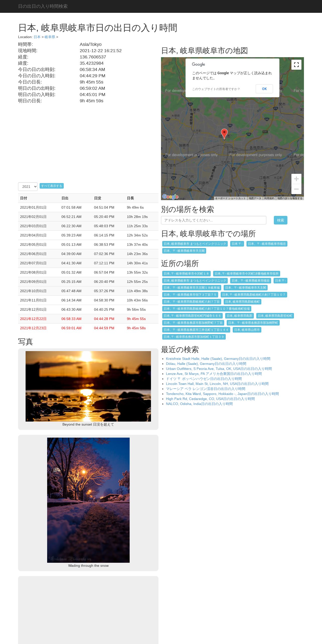Open Kreisfreie Stadt Halle recent search link
Image resolution: width=322 pixels, height=644 pixels.
click(218, 359)
